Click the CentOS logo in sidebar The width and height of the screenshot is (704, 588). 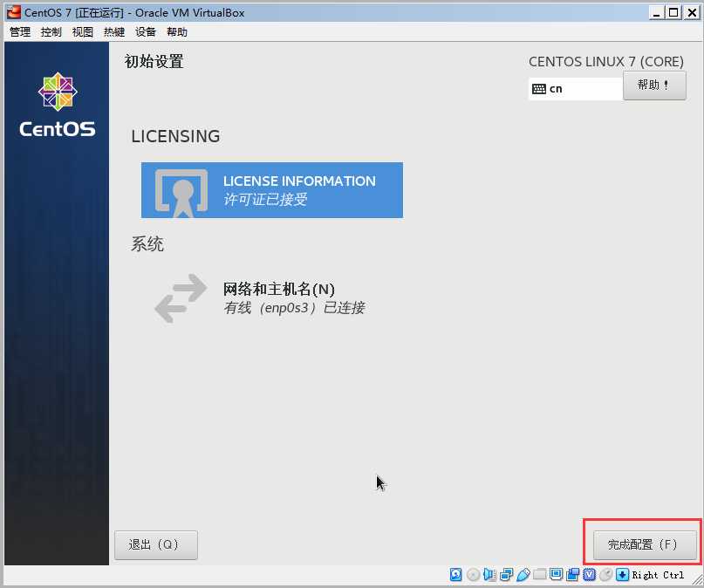point(58,105)
